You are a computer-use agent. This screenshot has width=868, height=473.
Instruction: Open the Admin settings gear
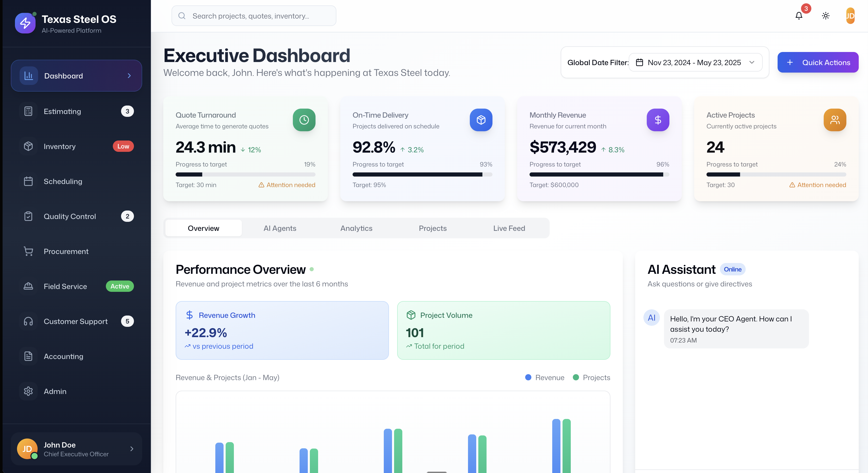pos(28,391)
